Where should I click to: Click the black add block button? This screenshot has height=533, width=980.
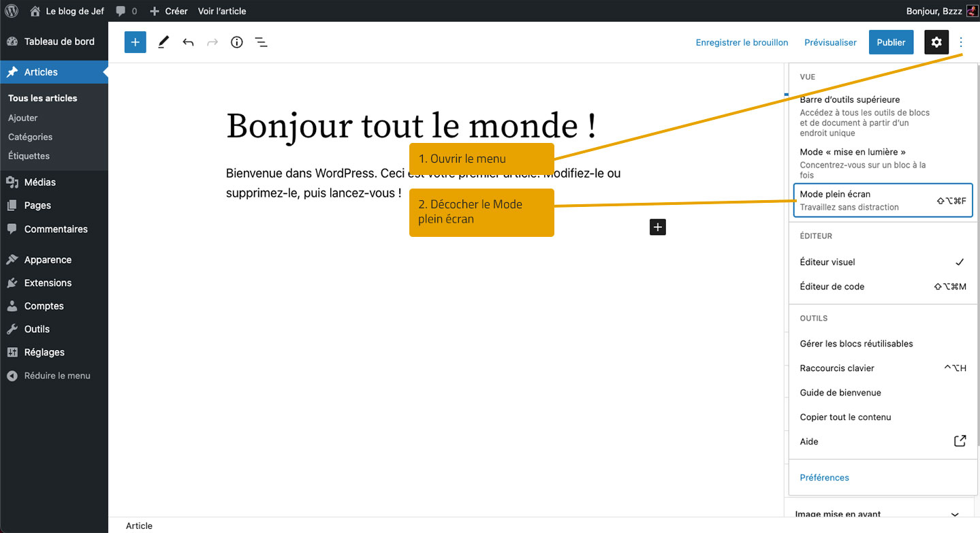click(657, 227)
